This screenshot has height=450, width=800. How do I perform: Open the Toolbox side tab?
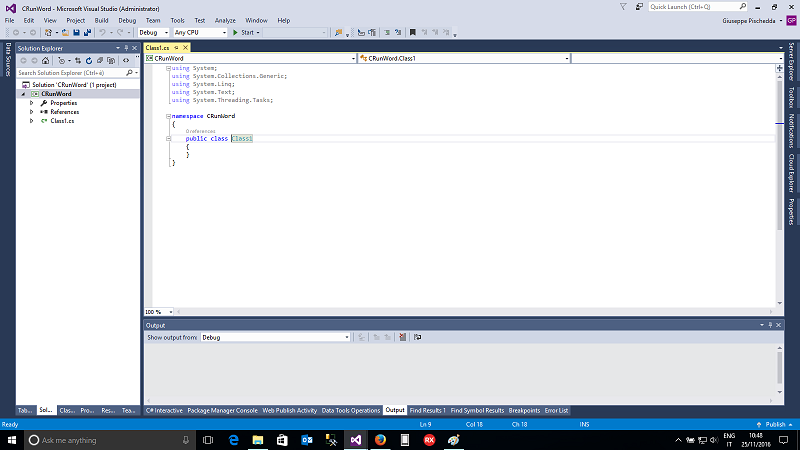(x=791, y=97)
